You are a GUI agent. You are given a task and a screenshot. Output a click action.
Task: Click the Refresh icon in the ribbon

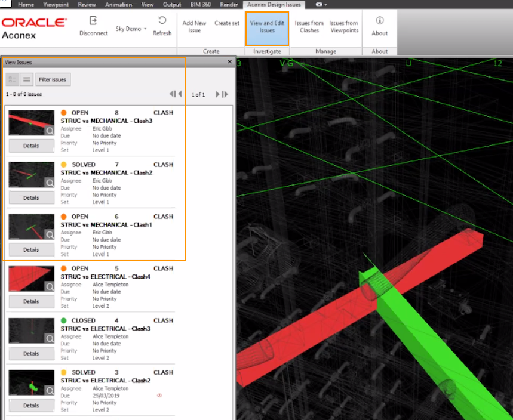click(x=162, y=20)
